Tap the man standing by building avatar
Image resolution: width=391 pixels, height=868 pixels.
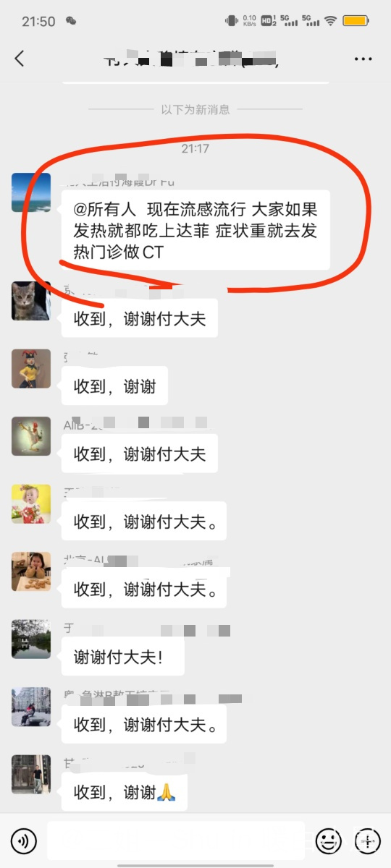click(31, 775)
